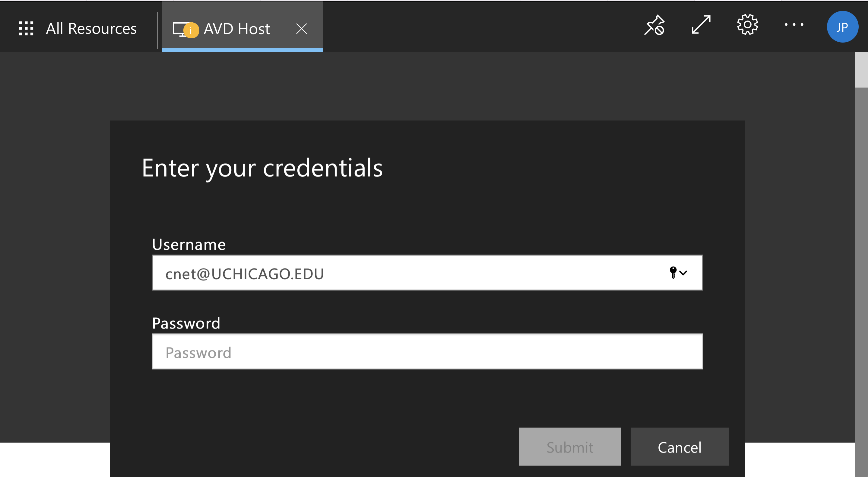Click the "Enter your credentials" heading
The height and width of the screenshot is (477, 868).
click(262, 168)
